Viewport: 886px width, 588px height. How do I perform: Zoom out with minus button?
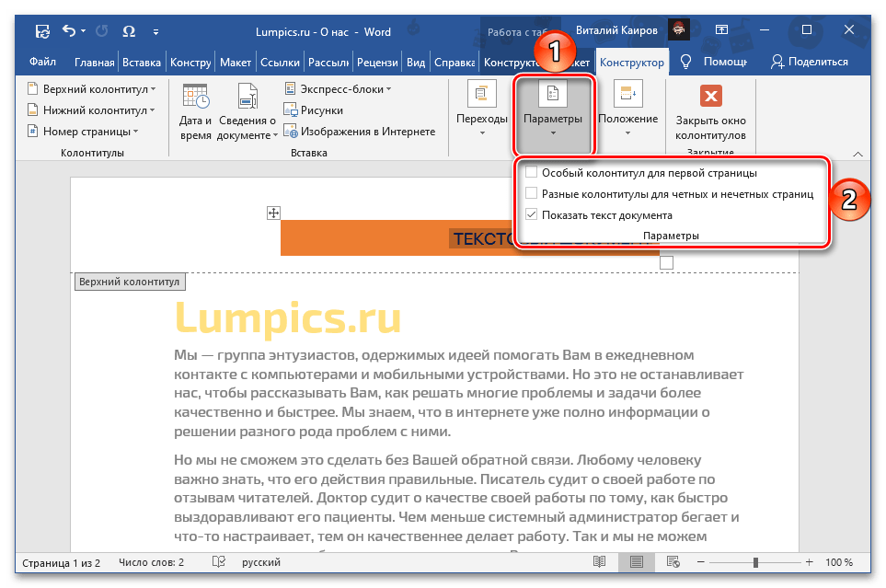[701, 562]
